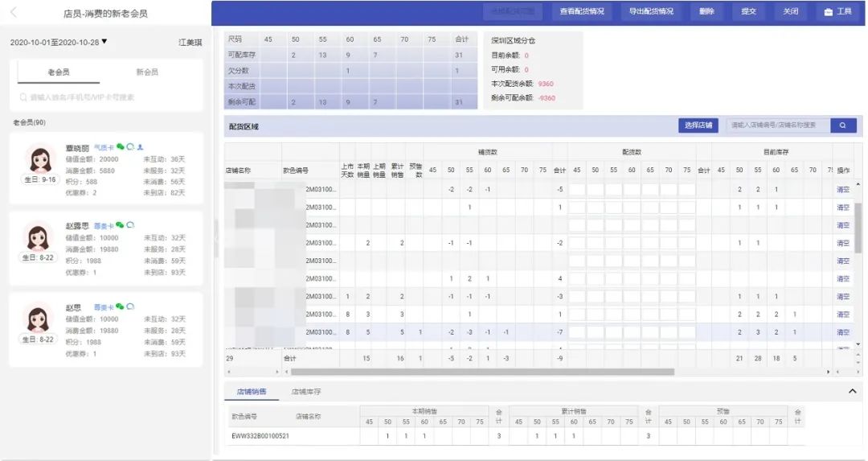The image size is (868, 461).
Task: Click the 深圳区域分仓 warehouse label
Action: point(513,41)
